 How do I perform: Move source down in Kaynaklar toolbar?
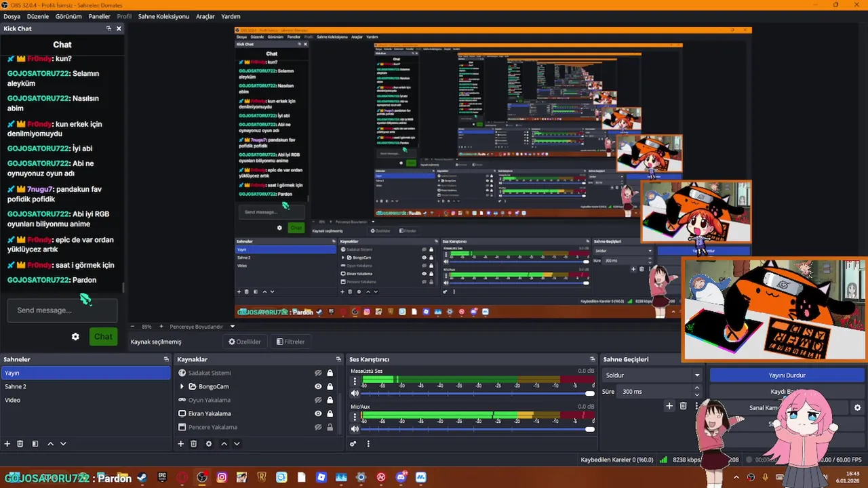click(x=237, y=444)
